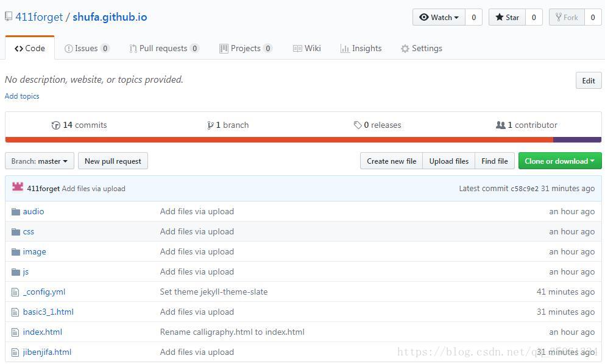Image resolution: width=605 pixels, height=364 pixels.
Task: Click the Fork button
Action: [567, 18]
